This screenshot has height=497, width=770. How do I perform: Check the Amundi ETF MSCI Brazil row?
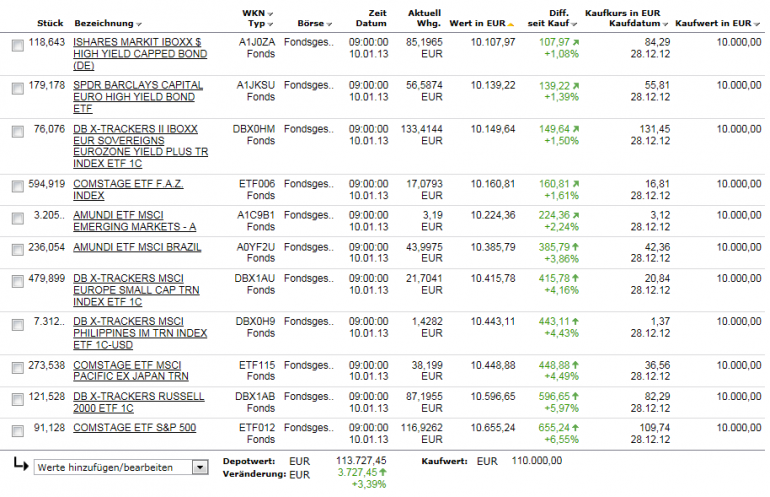[18, 249]
